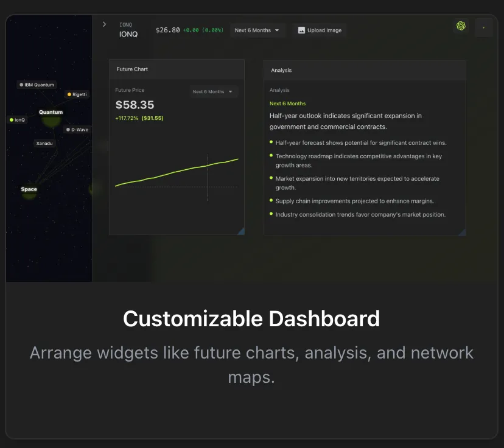Click the bullet about significant contract wins
This screenshot has height=448, width=504.
360,142
